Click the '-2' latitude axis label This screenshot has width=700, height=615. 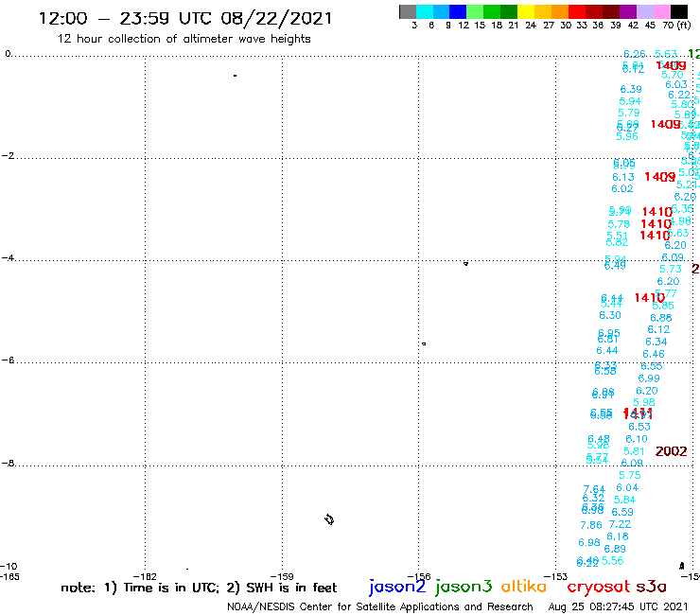8,156
